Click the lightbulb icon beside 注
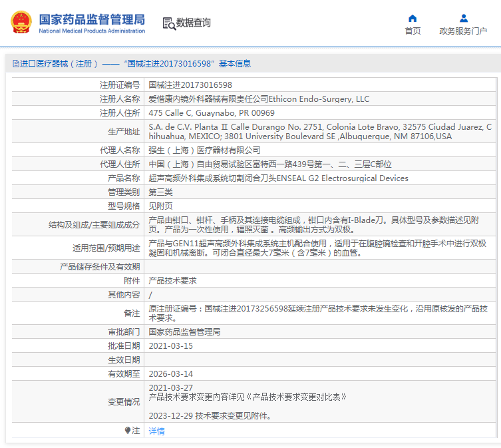 click(128, 431)
